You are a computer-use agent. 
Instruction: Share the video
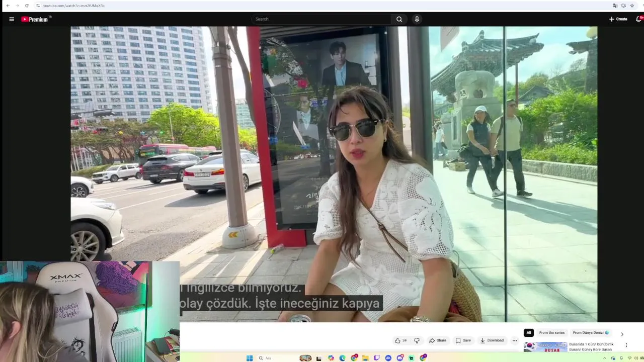pos(437,340)
